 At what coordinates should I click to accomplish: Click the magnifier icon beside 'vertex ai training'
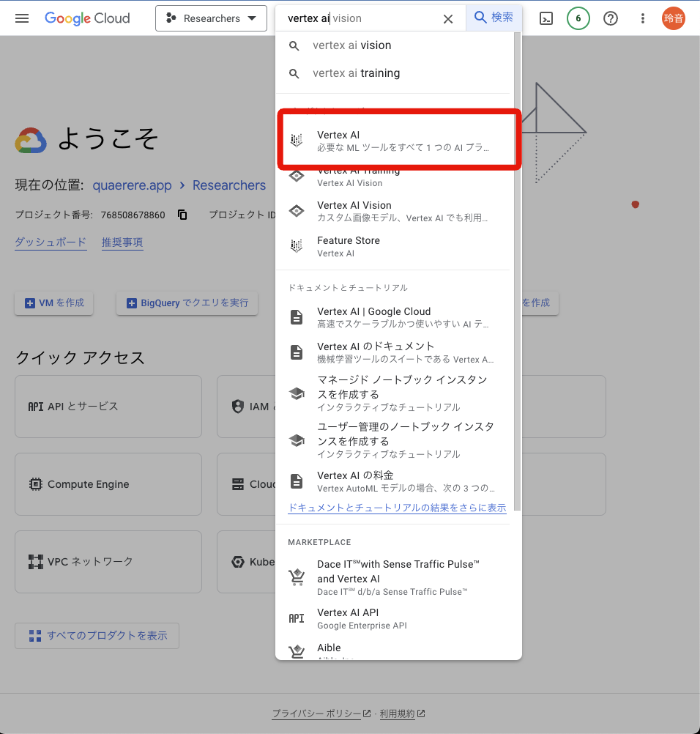[294, 73]
